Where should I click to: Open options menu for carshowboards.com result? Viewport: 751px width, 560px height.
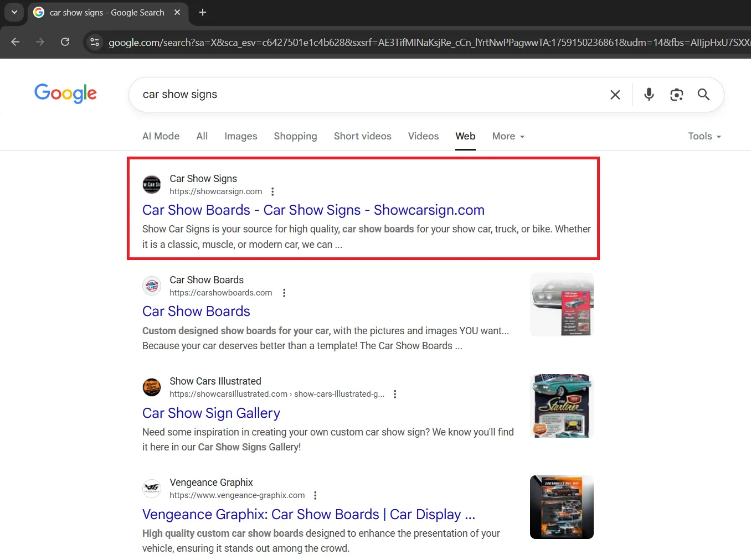pyautogui.click(x=284, y=293)
